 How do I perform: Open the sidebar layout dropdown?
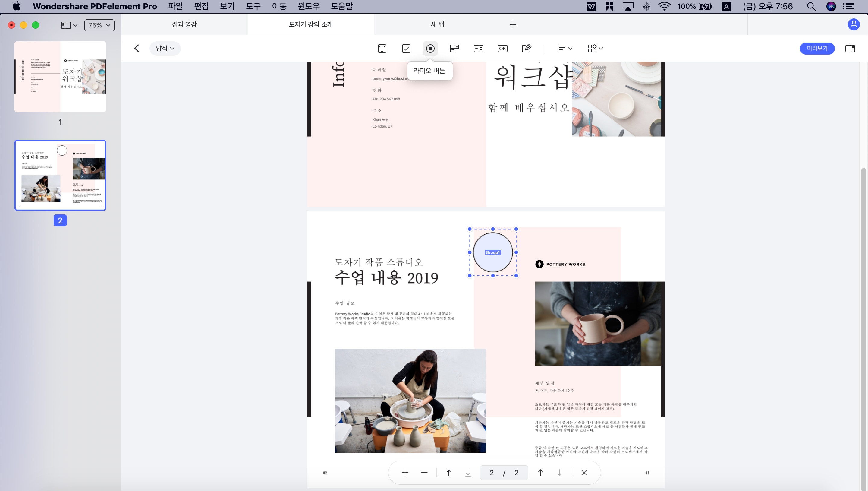(x=69, y=25)
